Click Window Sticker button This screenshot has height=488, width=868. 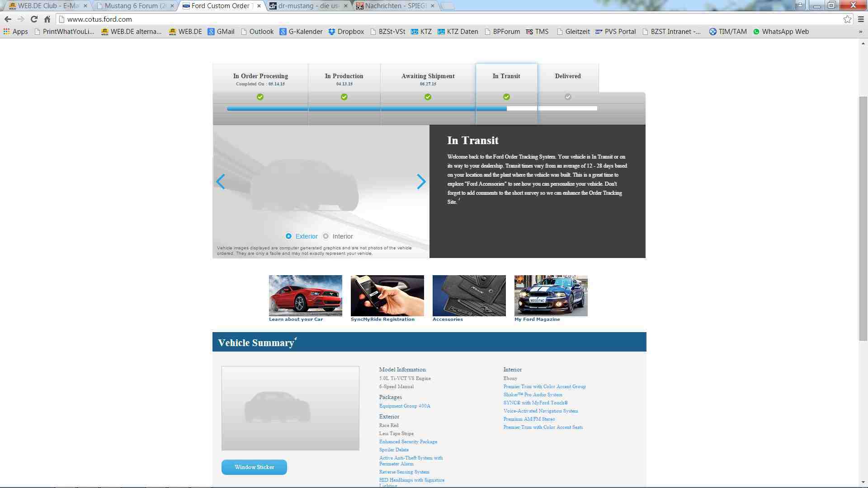254,467
